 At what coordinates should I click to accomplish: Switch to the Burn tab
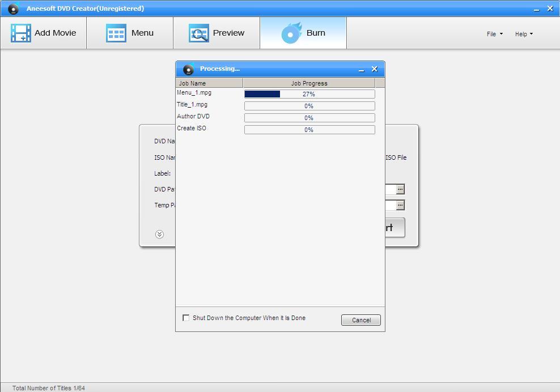coord(303,33)
